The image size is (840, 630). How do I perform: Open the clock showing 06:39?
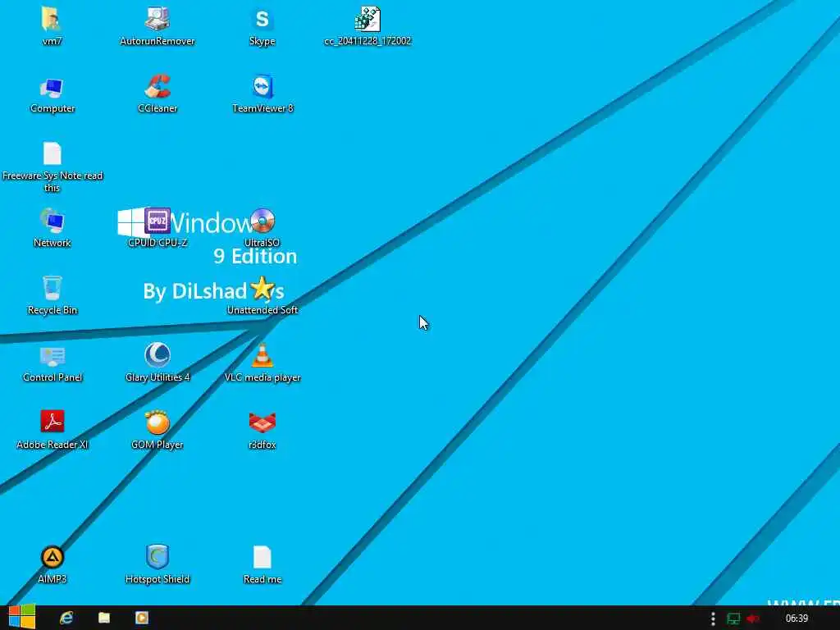pyautogui.click(x=797, y=619)
